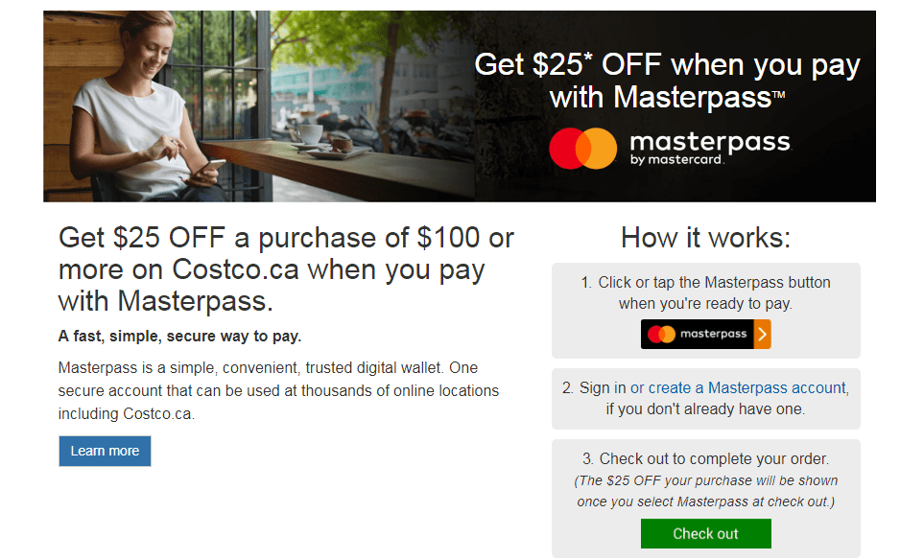Click the orange arrow on the Masterpass button
924x560 pixels.
[x=765, y=334]
